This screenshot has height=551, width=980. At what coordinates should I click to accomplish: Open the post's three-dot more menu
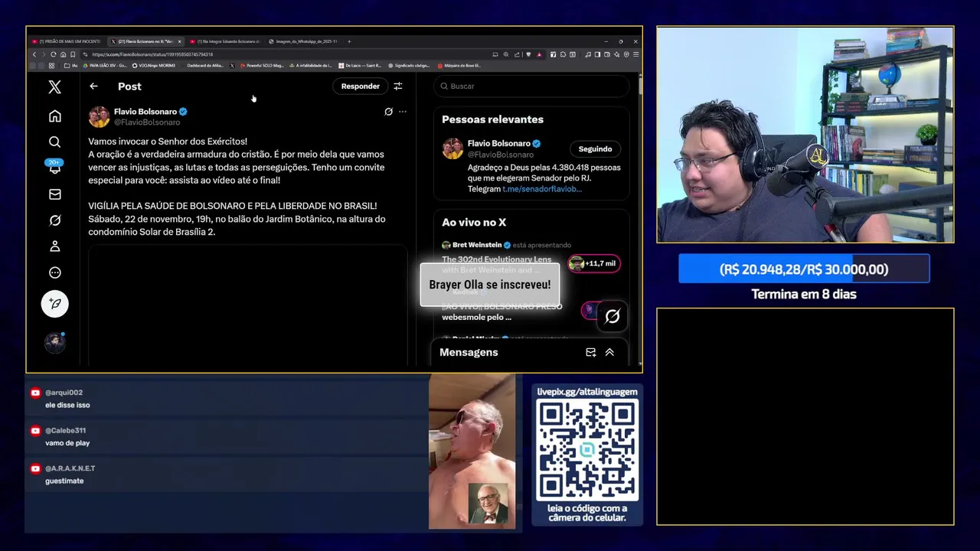[403, 112]
